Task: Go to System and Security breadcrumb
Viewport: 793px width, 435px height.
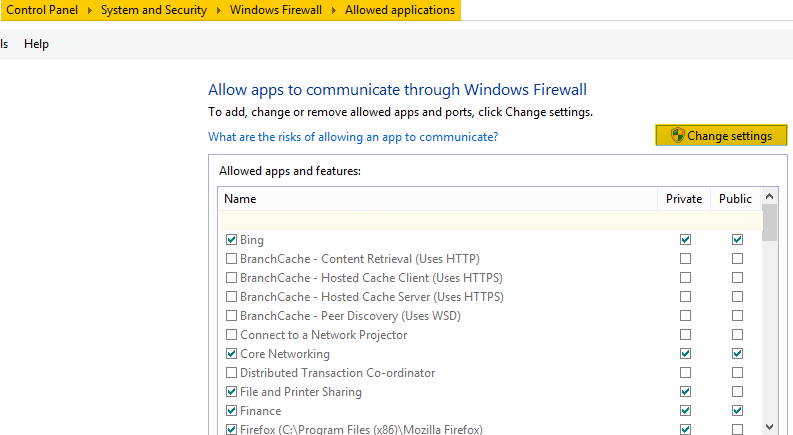Action: coord(154,10)
